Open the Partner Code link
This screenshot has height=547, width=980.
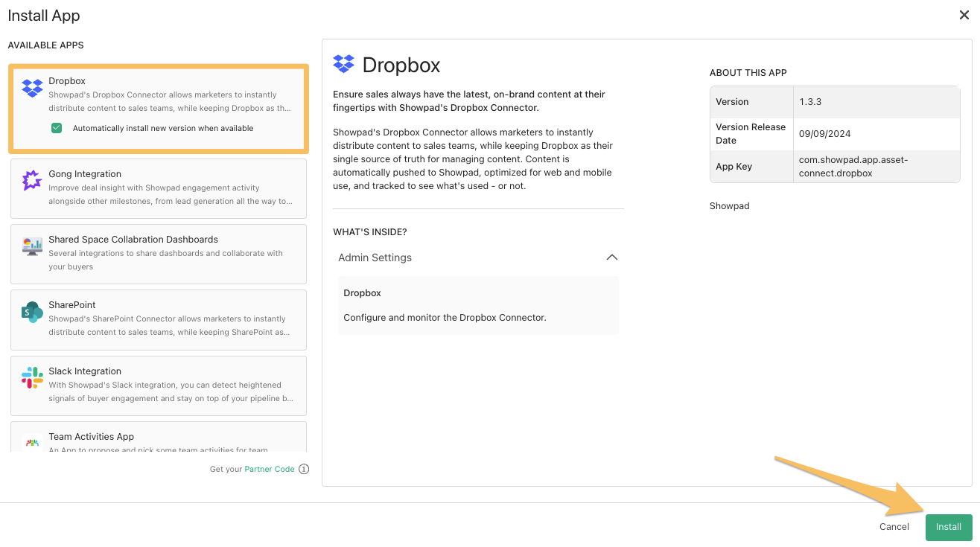(x=270, y=469)
